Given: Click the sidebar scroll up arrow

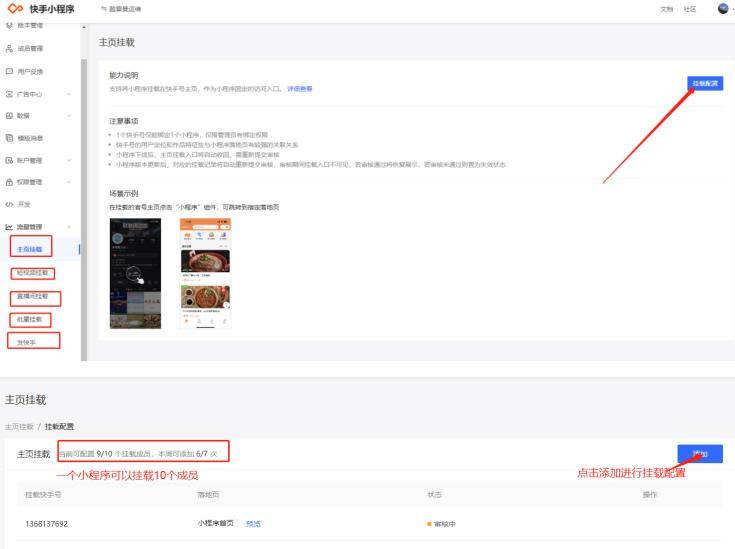Looking at the screenshot, I should [84, 27].
